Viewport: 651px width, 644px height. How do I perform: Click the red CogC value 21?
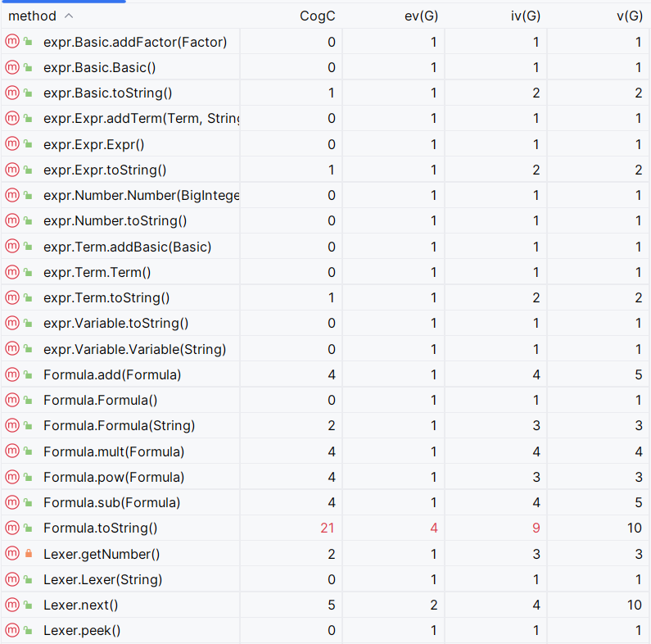click(x=328, y=528)
